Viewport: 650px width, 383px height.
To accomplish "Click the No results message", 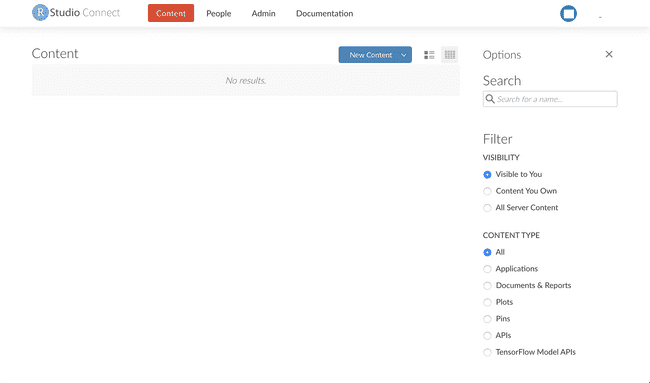I will (246, 80).
